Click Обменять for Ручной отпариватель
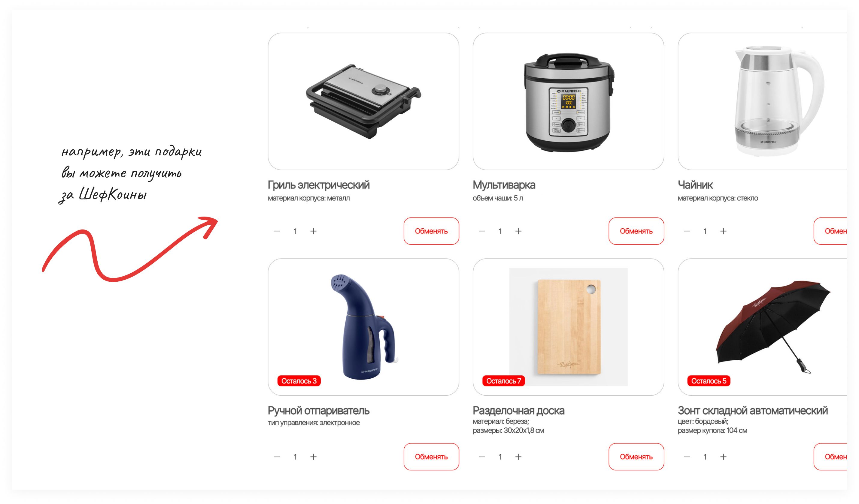The height and width of the screenshot is (504, 859). click(431, 457)
